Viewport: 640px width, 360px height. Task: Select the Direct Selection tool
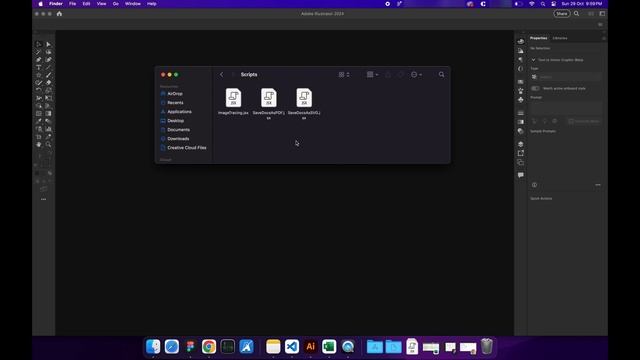pyautogui.click(x=49, y=44)
